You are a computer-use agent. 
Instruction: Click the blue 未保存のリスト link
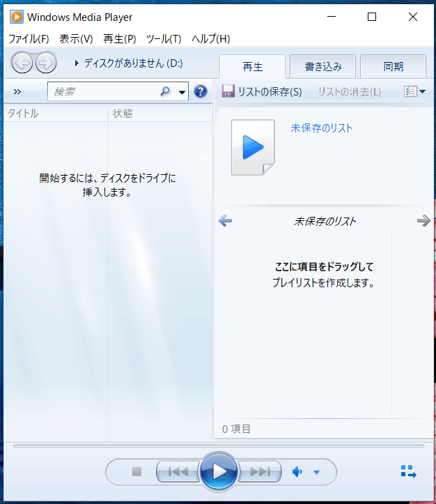321,128
